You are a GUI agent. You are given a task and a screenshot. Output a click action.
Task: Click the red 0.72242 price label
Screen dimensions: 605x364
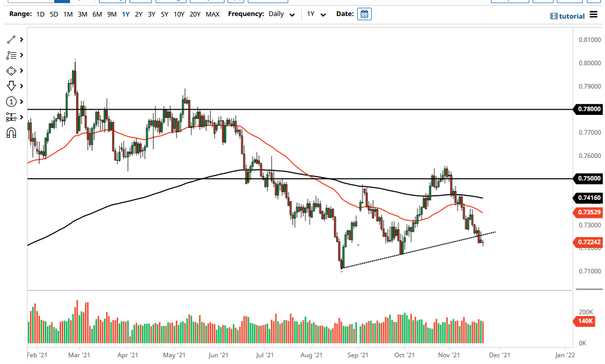point(588,241)
